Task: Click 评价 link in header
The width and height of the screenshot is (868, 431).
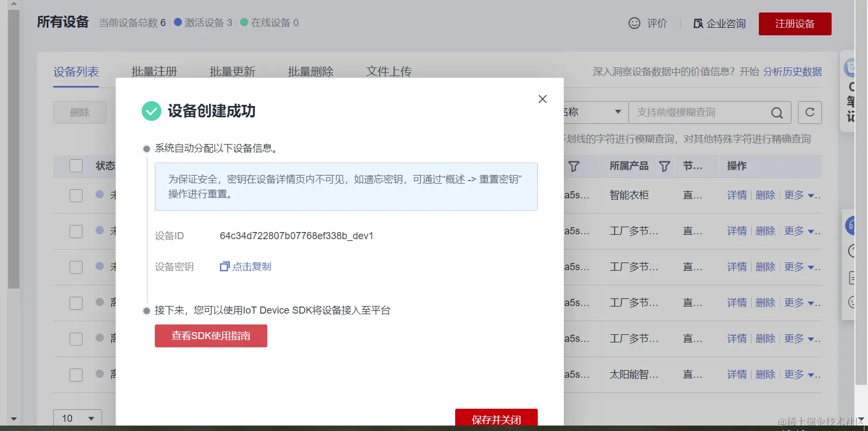Action: [x=657, y=23]
